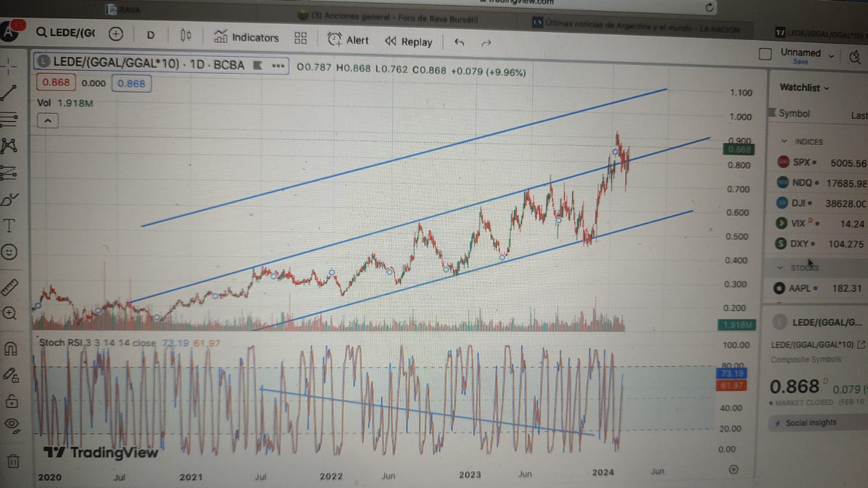
Task: Click the 73.19 Stoch RSI value label
Action: (731, 373)
